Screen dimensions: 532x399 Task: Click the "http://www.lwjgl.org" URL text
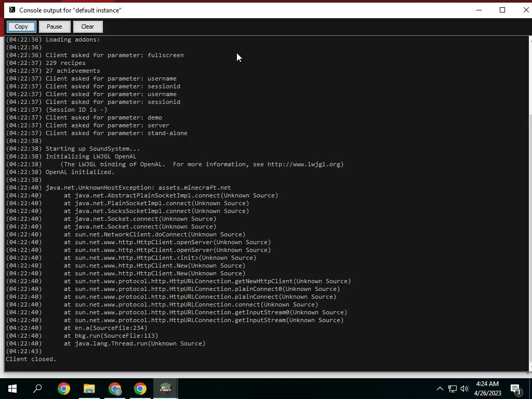pyautogui.click(x=303, y=164)
